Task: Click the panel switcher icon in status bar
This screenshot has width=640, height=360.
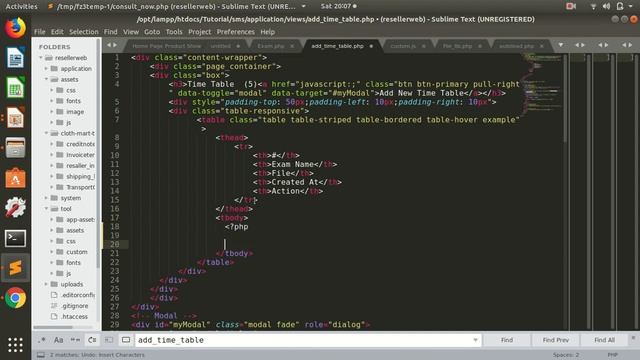Action: tap(41, 355)
